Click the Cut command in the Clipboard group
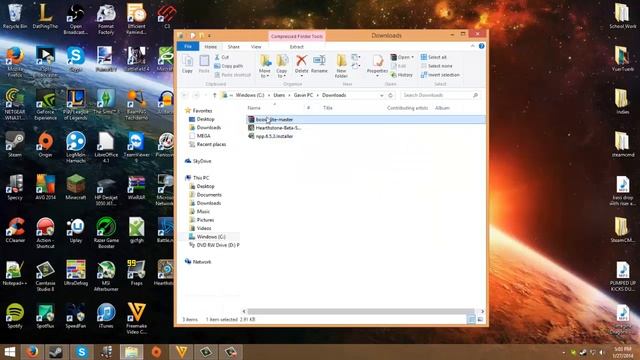The width and height of the screenshot is (640, 360). pyautogui.click(x=222, y=57)
